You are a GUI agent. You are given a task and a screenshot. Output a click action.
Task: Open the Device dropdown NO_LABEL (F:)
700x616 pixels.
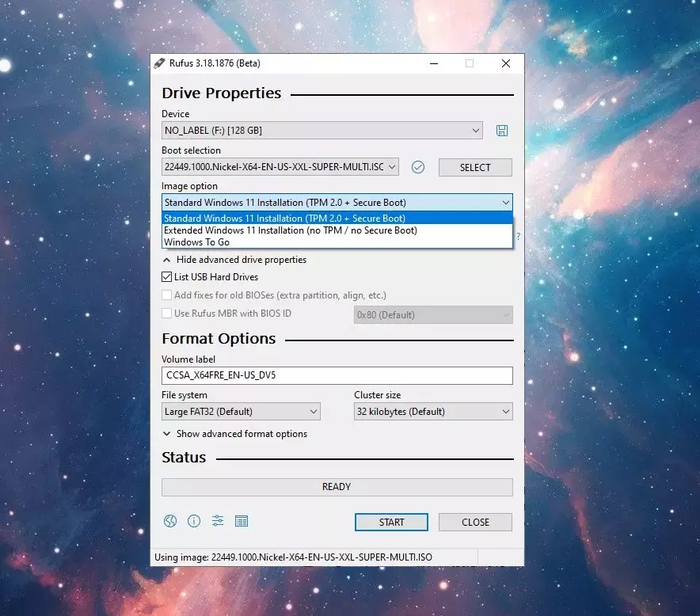pyautogui.click(x=321, y=131)
